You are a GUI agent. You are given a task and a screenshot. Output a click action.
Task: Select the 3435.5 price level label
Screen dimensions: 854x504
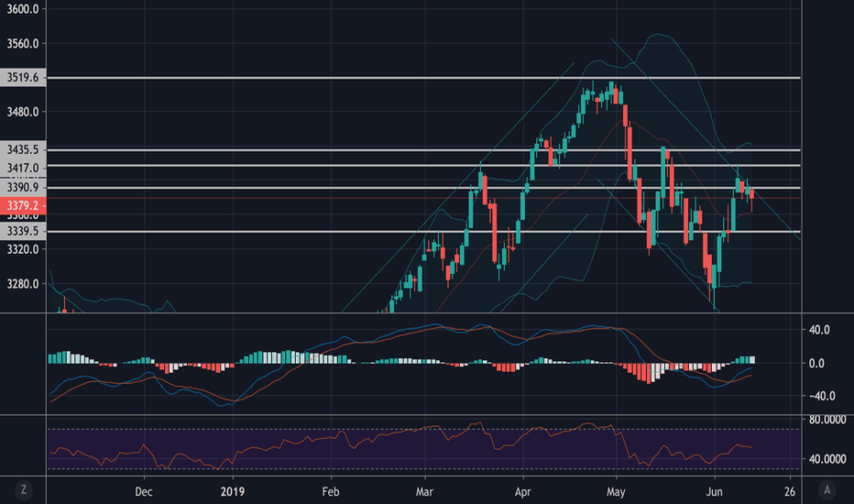pos(23,149)
